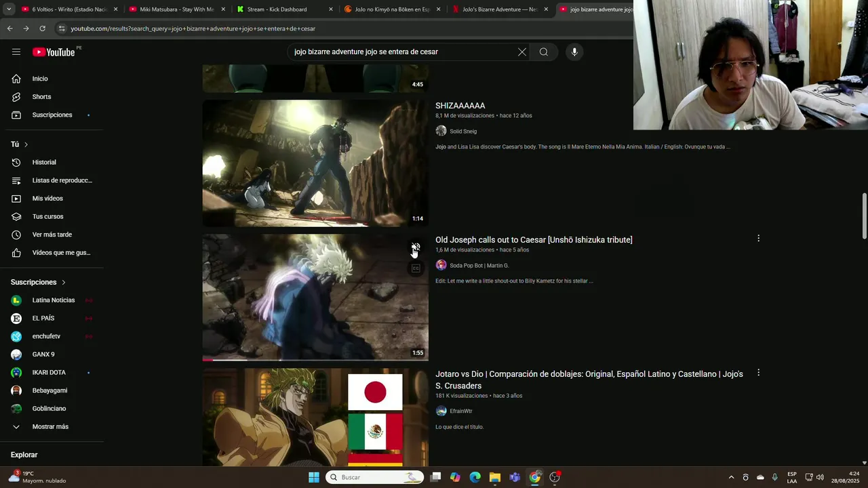This screenshot has width=868, height=488.
Task: Open the Jotaro vs Dio video thumbnail
Action: coord(315,418)
